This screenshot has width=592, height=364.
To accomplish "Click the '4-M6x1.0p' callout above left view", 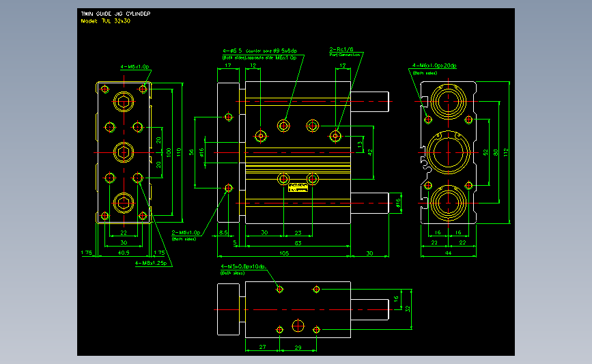I will pyautogui.click(x=135, y=67).
